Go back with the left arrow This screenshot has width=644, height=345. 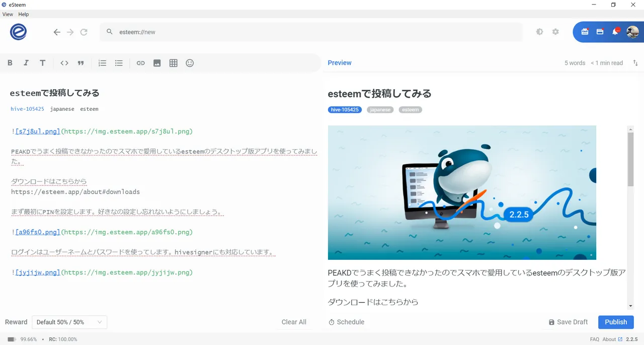[x=57, y=32]
